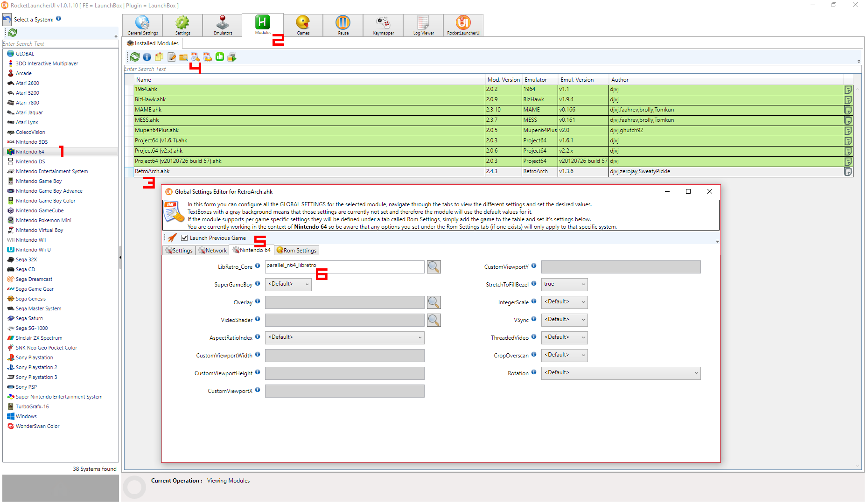Select Sega Dreamcast in systems list
Screen dimensions: 867x504
click(x=34, y=279)
